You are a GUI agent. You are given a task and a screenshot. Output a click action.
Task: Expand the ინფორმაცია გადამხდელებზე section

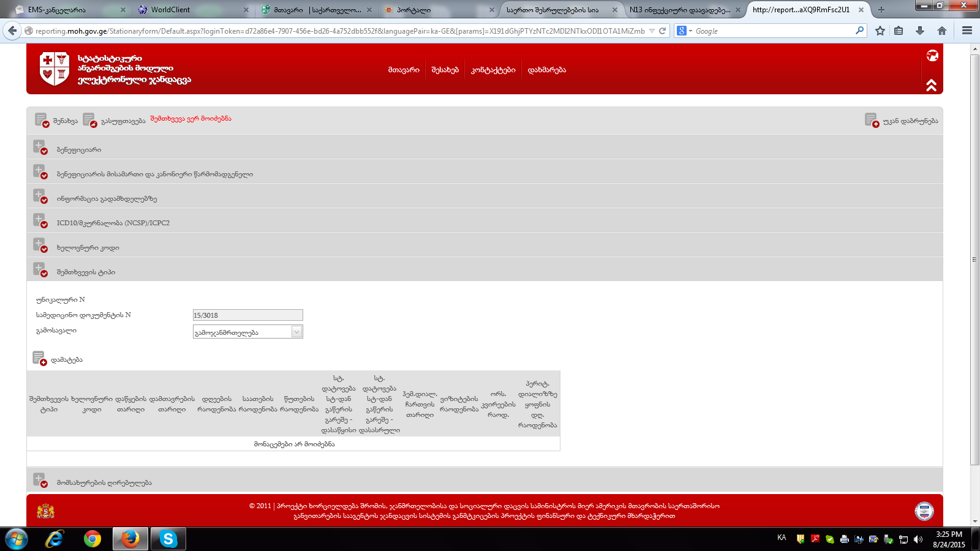coord(40,197)
